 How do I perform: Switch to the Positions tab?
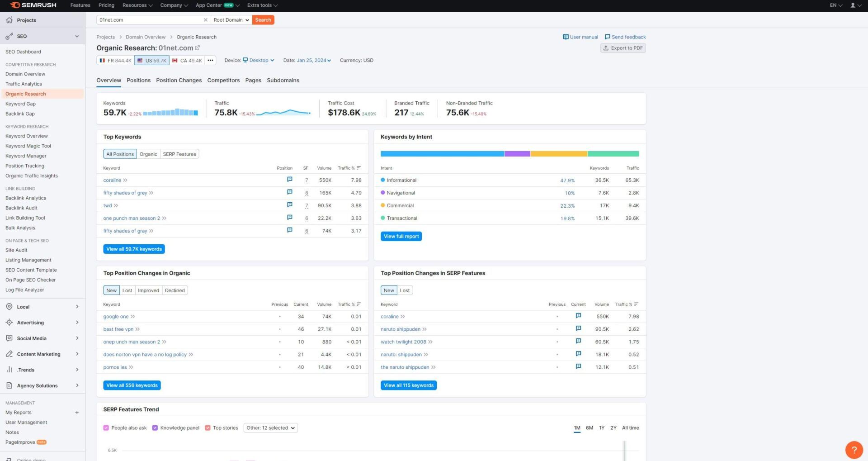click(x=138, y=81)
